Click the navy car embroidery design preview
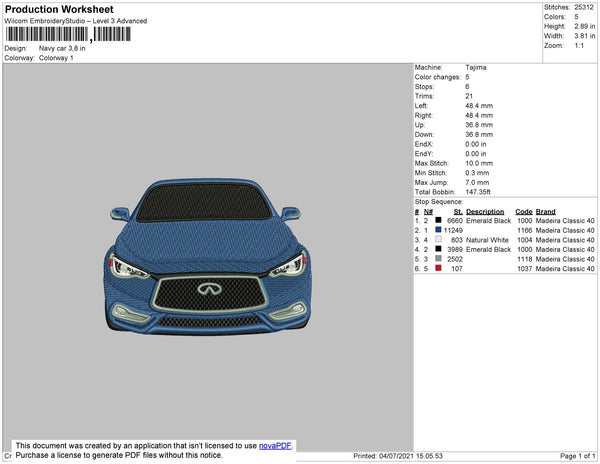Image resolution: width=600 pixels, height=464 pixels. (x=206, y=255)
